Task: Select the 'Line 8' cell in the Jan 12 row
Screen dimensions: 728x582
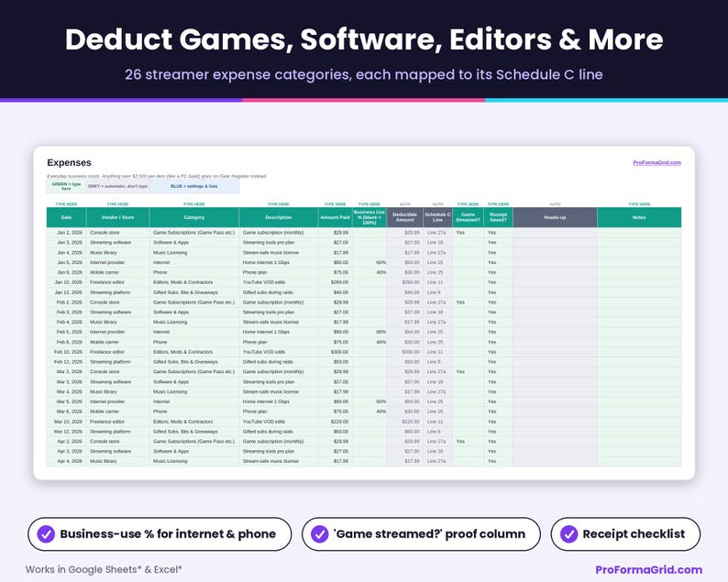Action: (438, 292)
